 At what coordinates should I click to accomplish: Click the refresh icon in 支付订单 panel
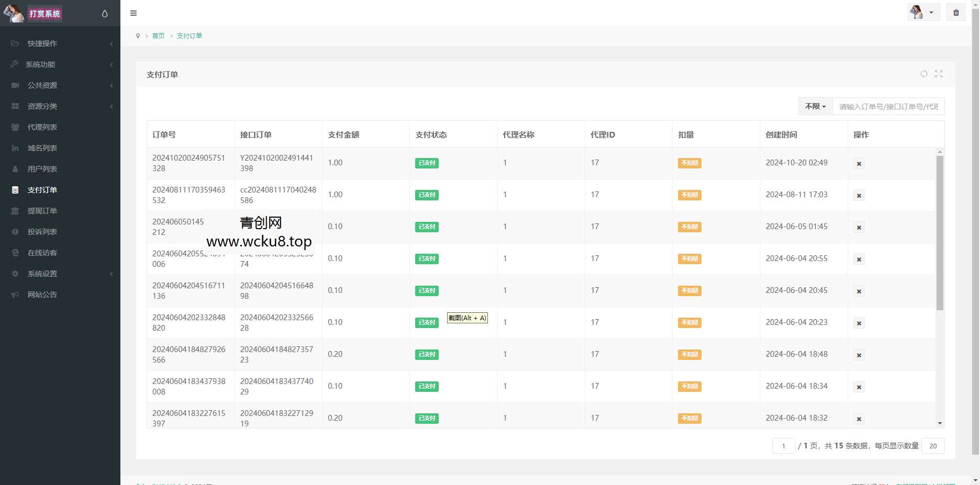coord(924,74)
